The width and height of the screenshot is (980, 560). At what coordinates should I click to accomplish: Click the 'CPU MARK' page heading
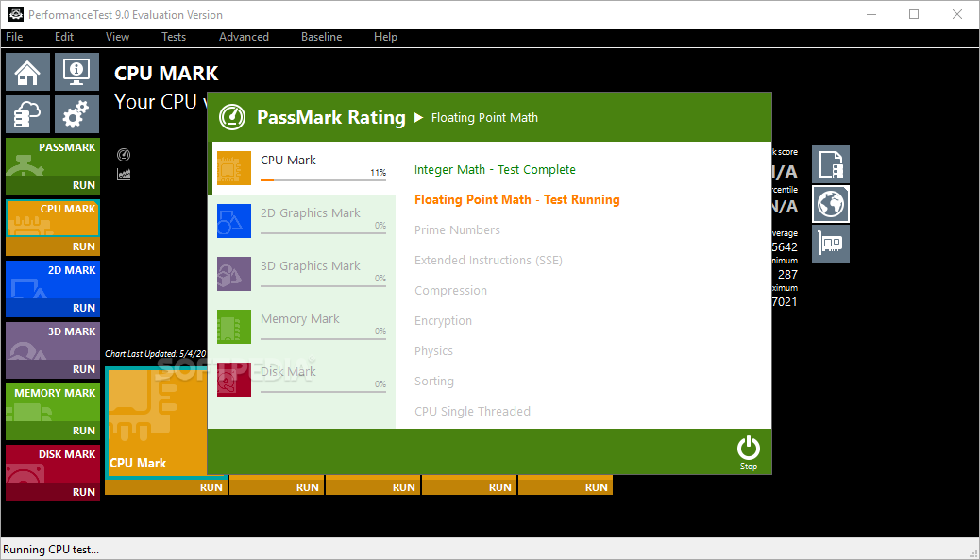pos(166,73)
